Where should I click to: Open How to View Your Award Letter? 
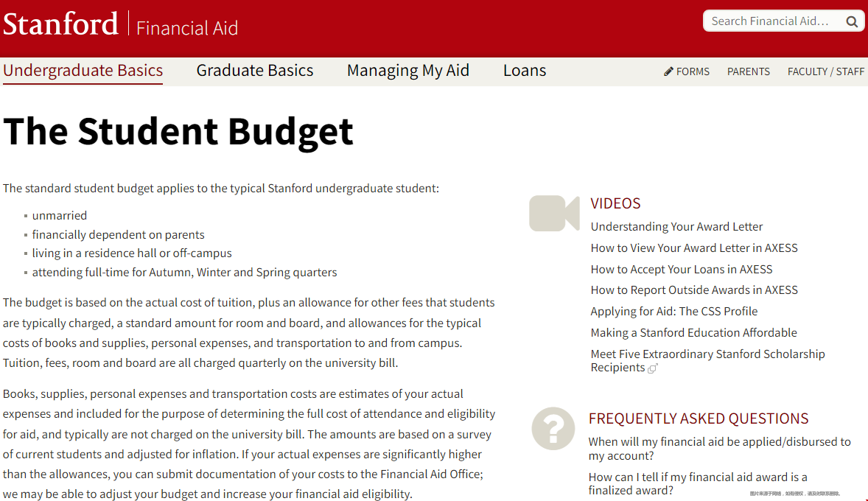tap(693, 248)
